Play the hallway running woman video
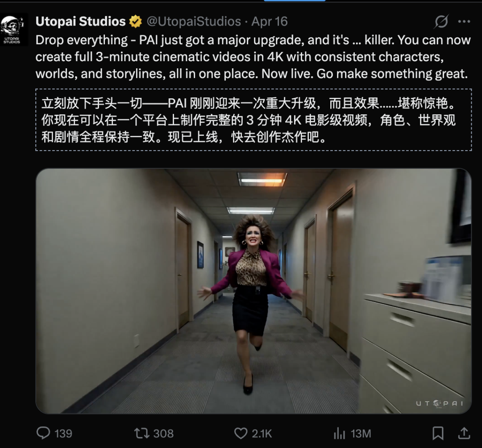This screenshot has height=448, width=482. coord(253,291)
